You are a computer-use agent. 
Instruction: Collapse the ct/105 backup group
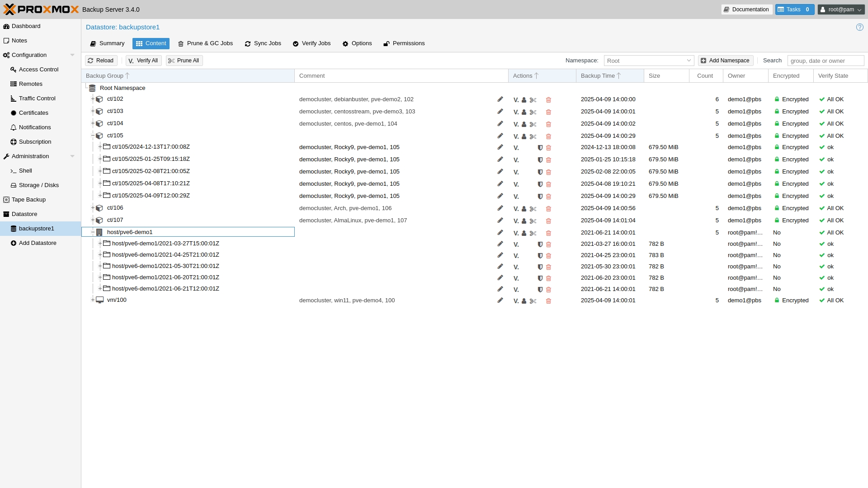pyautogui.click(x=93, y=135)
